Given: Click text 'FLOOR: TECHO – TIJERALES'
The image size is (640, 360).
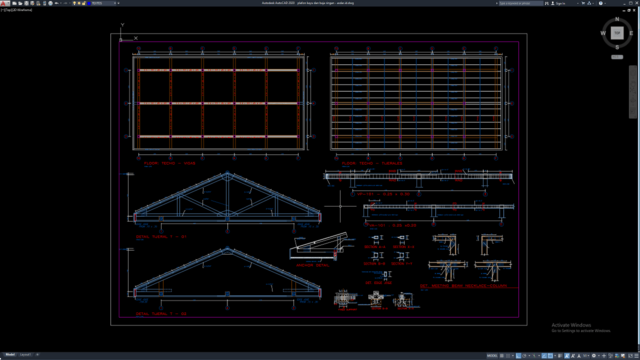Looking at the screenshot, I should click(372, 163).
